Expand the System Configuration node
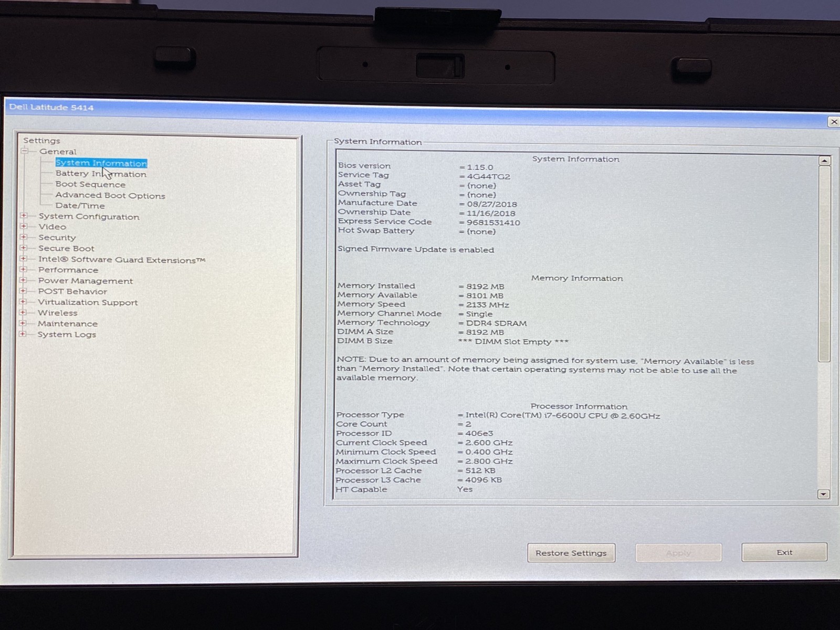840x630 pixels. click(23, 216)
